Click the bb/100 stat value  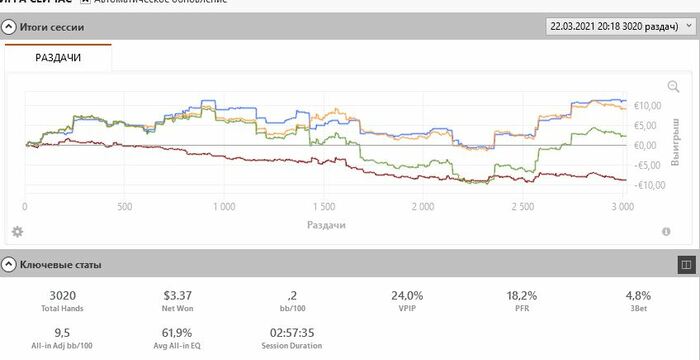[x=292, y=296]
